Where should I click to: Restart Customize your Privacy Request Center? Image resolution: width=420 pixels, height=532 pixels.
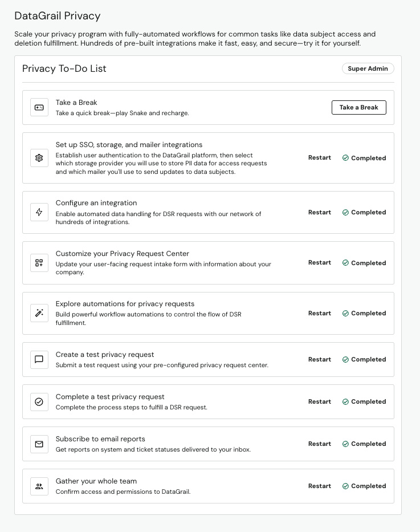[x=319, y=263]
